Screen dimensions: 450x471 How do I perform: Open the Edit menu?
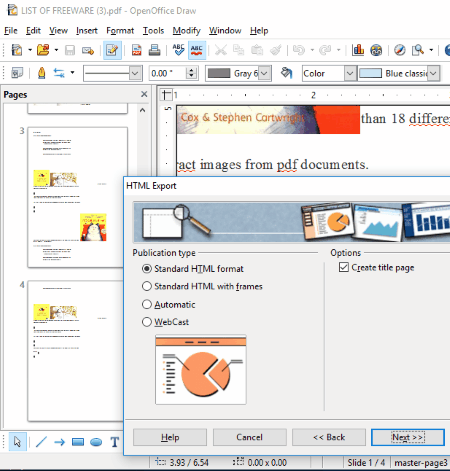(33, 31)
